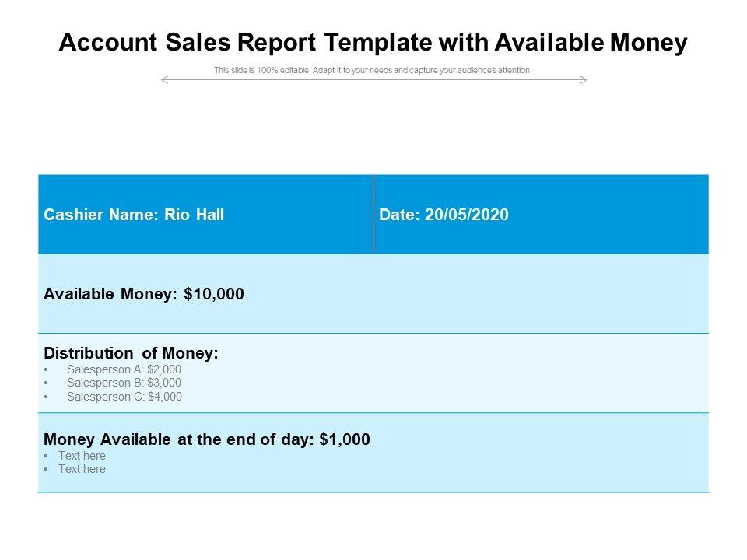Viewport: 747px width, 560px height.
Task: Select the Salesperson C: $4,000 line
Action: [124, 397]
